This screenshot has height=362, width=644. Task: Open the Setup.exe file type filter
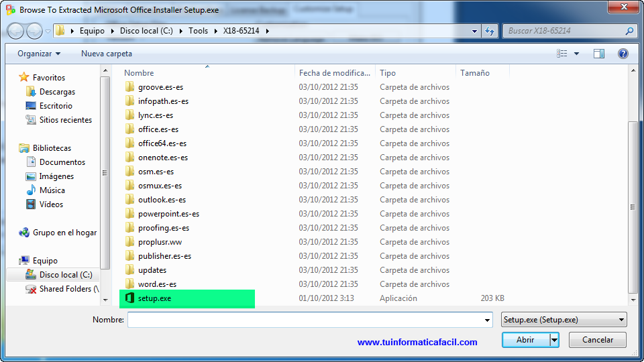(x=564, y=319)
